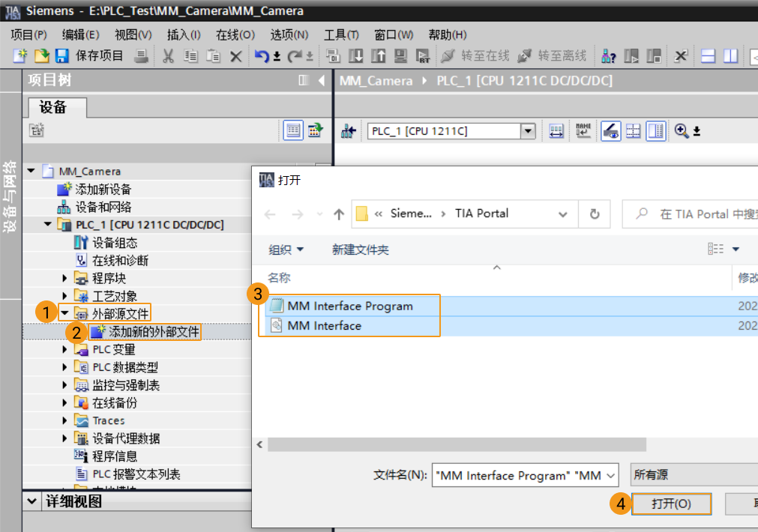Click the Paste icon on the toolbar

click(212, 56)
